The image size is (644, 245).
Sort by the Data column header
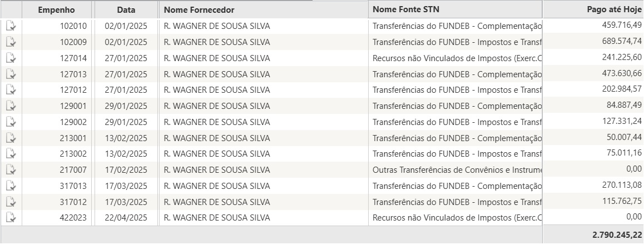tap(126, 10)
